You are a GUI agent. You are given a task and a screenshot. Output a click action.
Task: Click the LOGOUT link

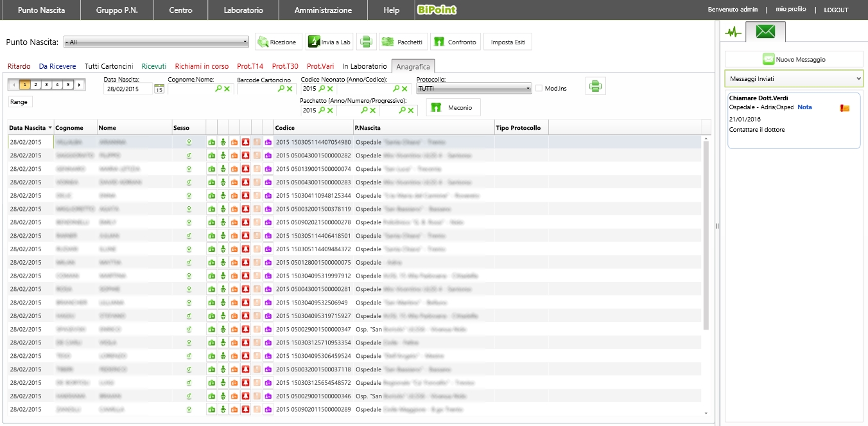[836, 10]
